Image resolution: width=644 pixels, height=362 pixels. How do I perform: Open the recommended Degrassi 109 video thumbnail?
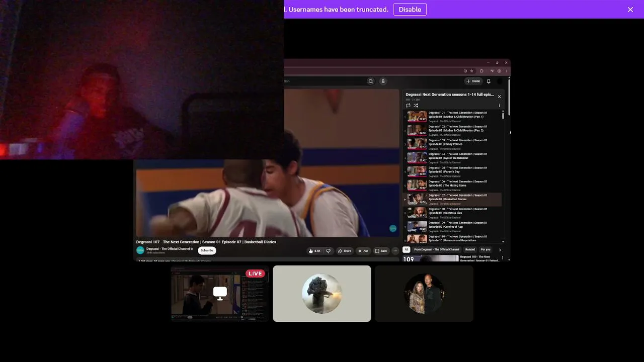[x=431, y=258]
